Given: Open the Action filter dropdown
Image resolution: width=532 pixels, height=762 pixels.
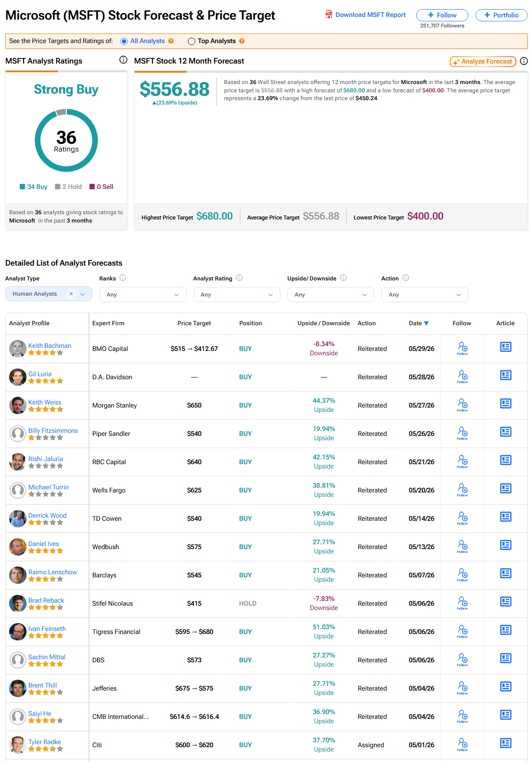Looking at the screenshot, I should [x=425, y=295].
